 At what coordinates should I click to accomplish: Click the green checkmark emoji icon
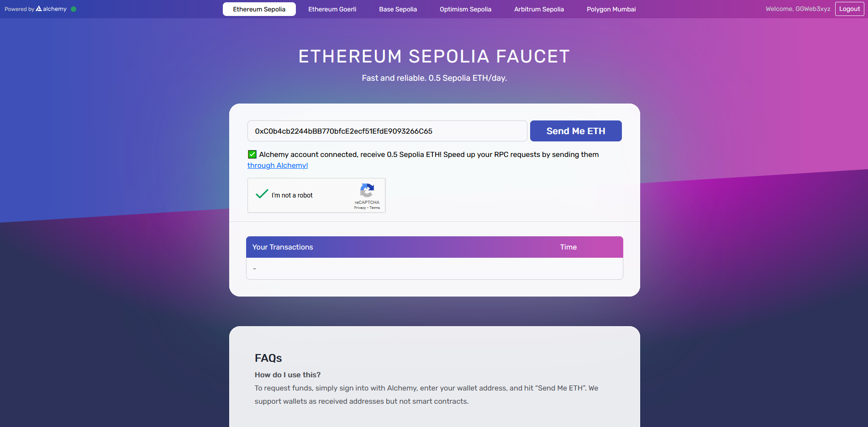[252, 155]
